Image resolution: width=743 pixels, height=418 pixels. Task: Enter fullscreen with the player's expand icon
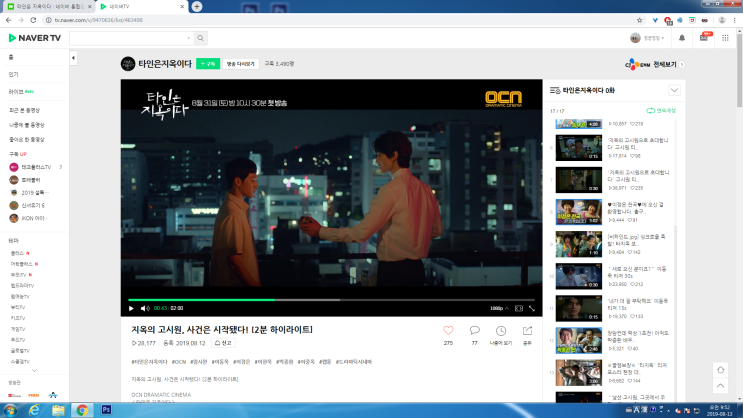click(532, 308)
